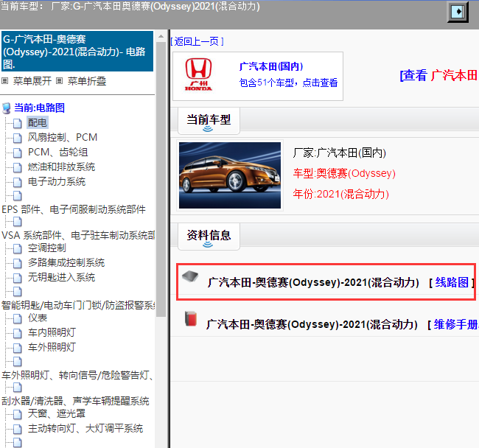
Task: Click the page icon above 智能钥匙 entry
Action: (x=18, y=291)
